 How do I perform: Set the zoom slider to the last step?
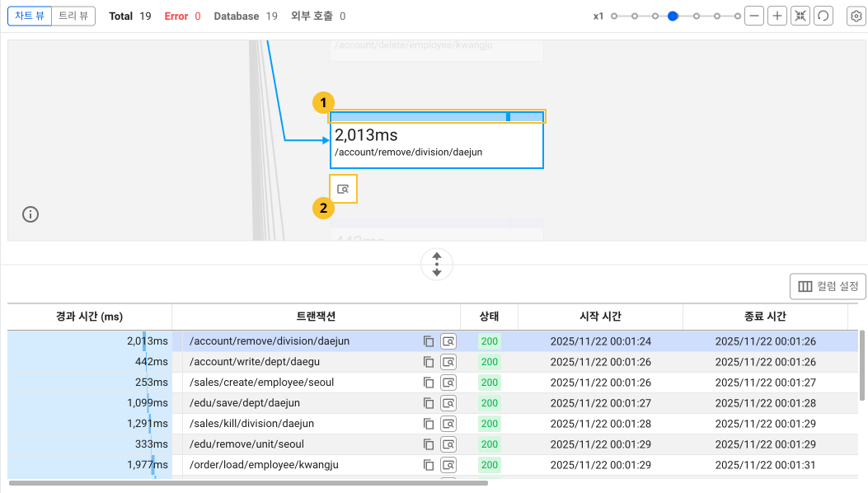click(737, 16)
